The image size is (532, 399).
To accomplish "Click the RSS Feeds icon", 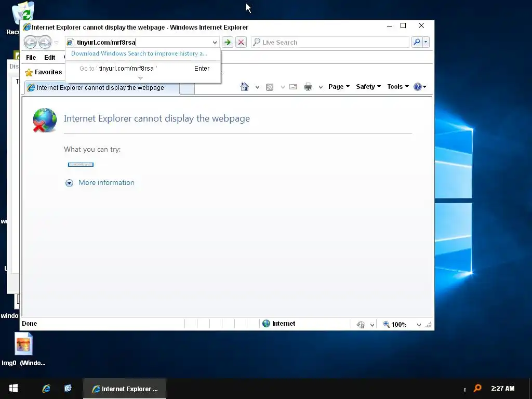I will pyautogui.click(x=270, y=87).
